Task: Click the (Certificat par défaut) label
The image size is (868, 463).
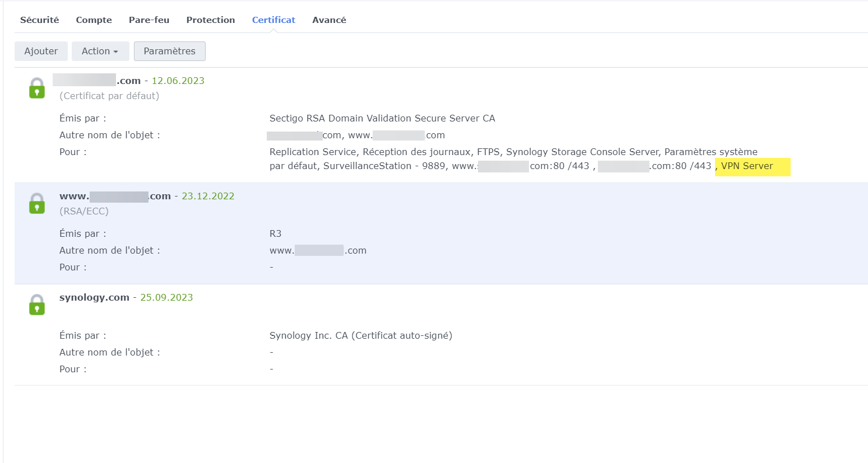Action: coord(109,96)
